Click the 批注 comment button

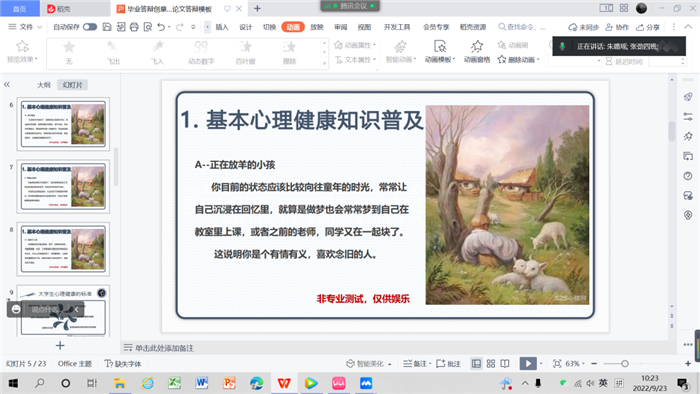448,364
